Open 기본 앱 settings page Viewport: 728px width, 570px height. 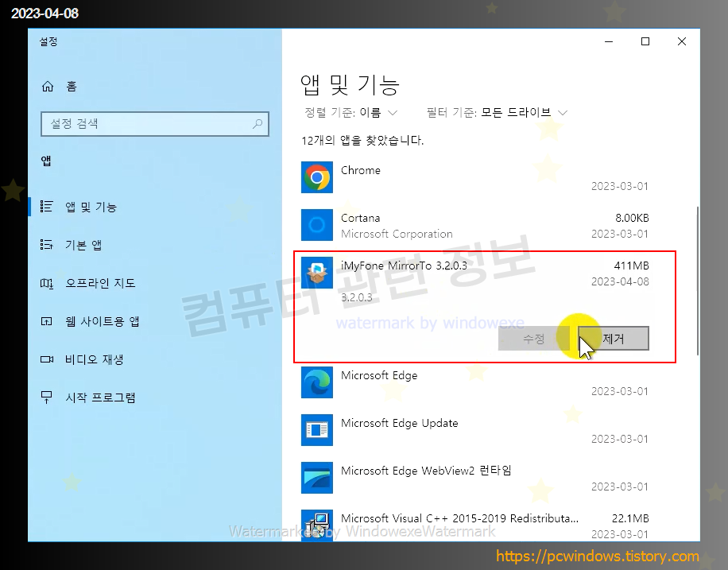click(x=83, y=245)
